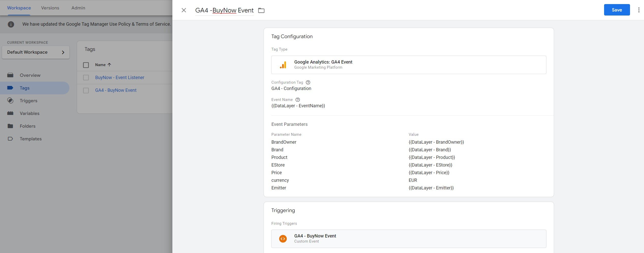Screen dimensions: 644x253
Task: Sort tags by Name column arrow
Action: point(109,65)
